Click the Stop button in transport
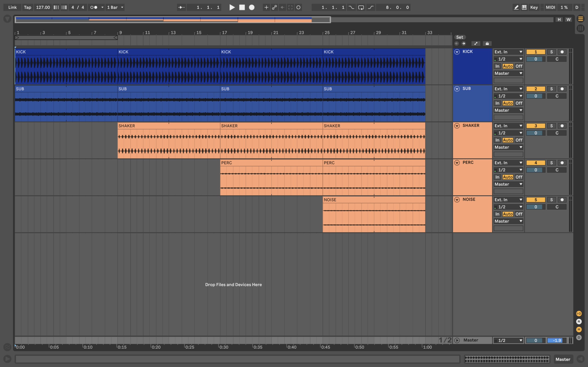 [x=242, y=7]
